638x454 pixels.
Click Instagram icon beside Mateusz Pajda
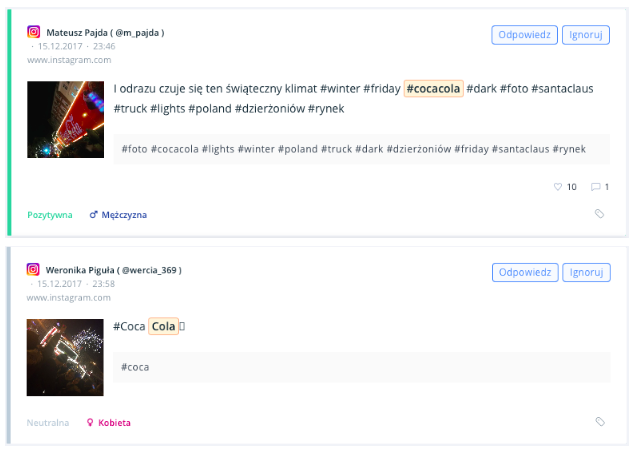[34, 32]
